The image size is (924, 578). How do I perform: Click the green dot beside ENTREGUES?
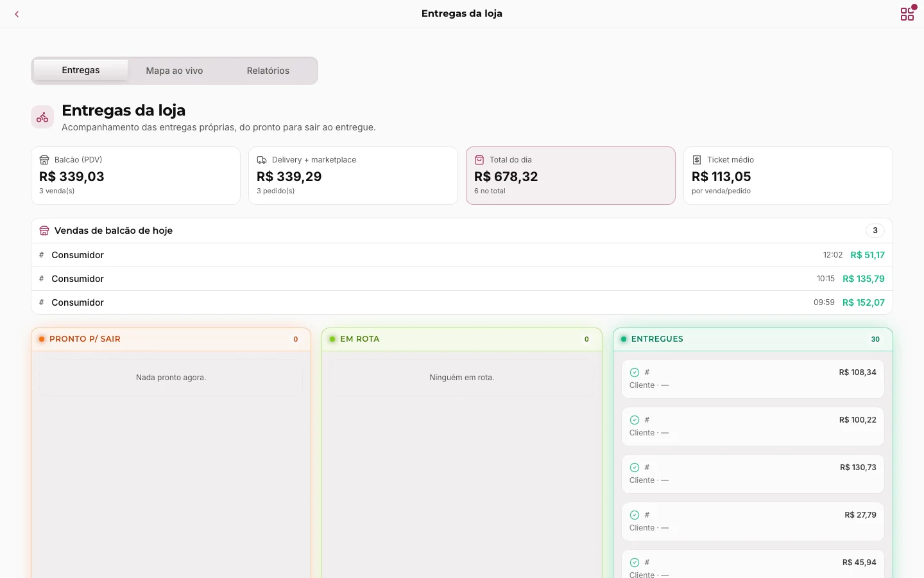point(624,339)
